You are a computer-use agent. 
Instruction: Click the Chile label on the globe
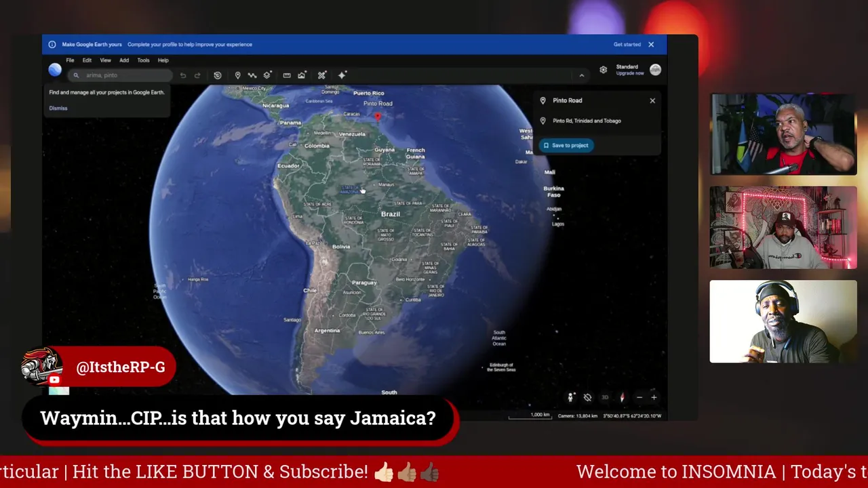(x=310, y=290)
